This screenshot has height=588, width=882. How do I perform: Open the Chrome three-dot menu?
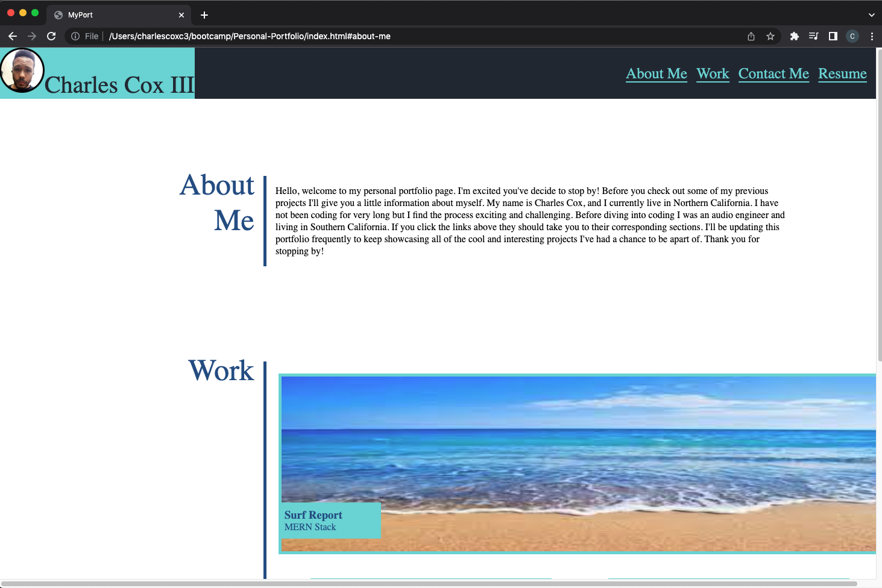(872, 36)
